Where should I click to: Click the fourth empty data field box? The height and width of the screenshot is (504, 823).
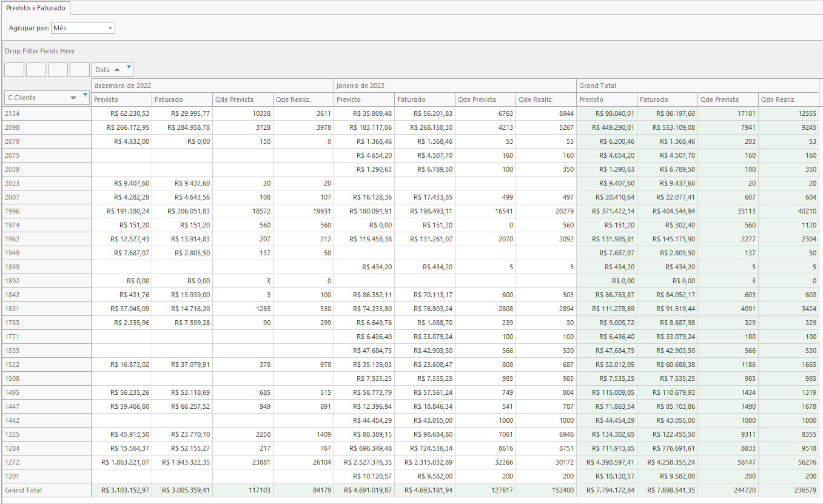79,69
